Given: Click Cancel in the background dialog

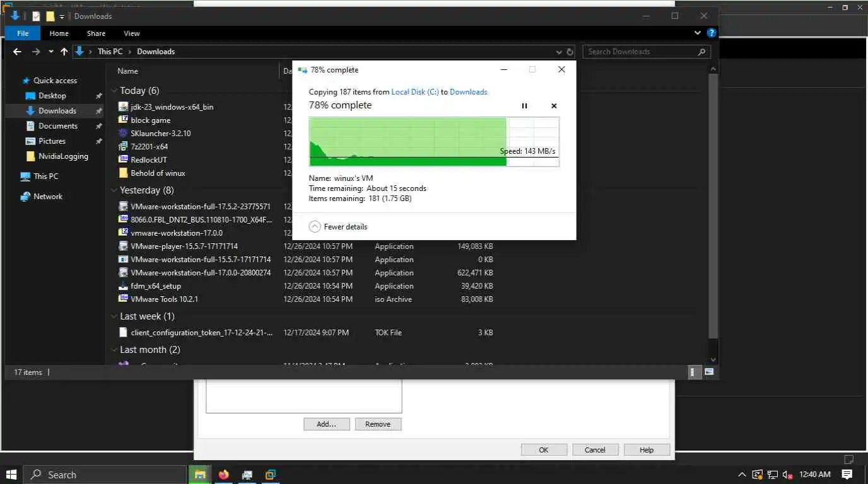Looking at the screenshot, I should click(595, 450).
